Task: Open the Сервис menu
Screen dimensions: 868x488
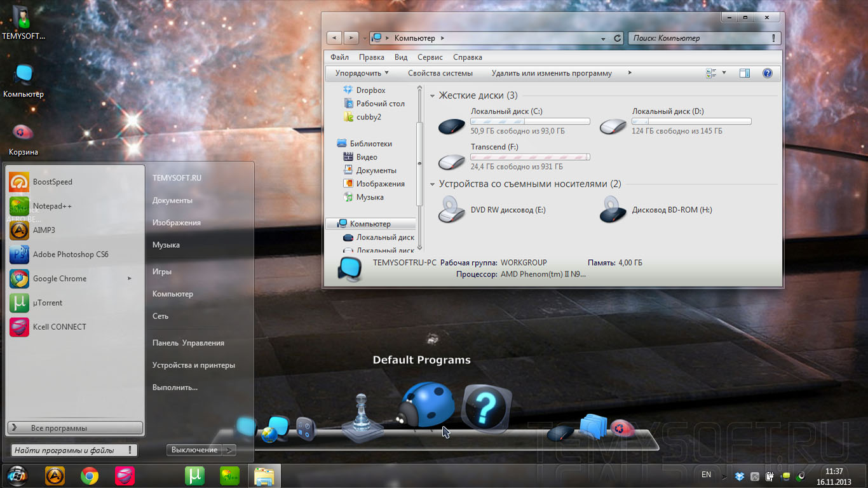Action: 430,57
